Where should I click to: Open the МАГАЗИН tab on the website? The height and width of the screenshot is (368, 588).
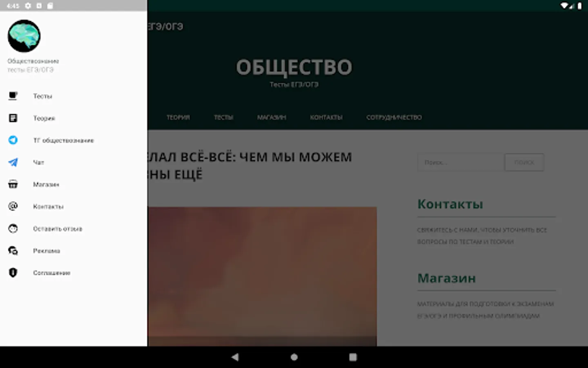272,117
